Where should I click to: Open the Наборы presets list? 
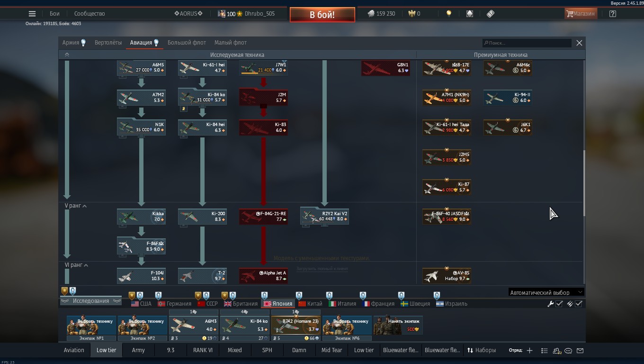pyautogui.click(x=482, y=350)
